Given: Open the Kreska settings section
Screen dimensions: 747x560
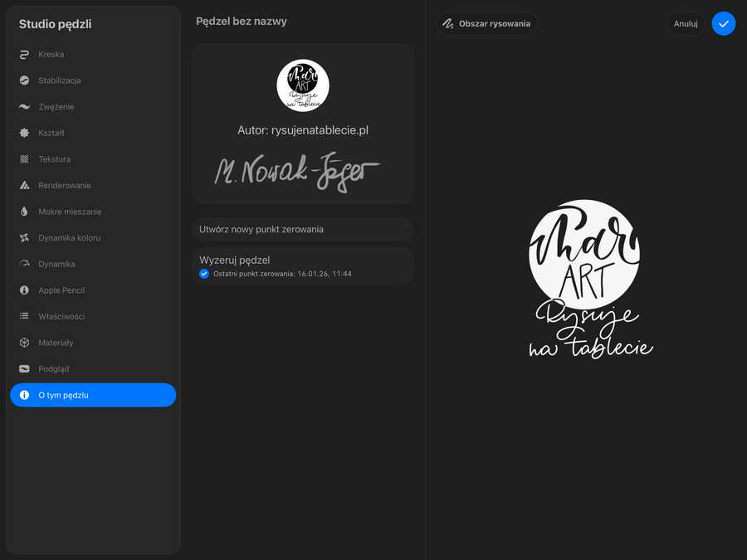Looking at the screenshot, I should click(93, 54).
